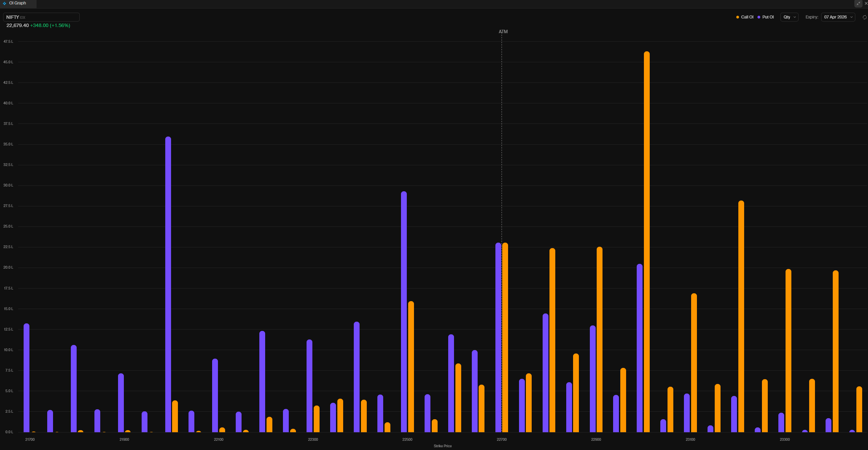This screenshot has height=450, width=868.
Task: Click the ATM marker label above the chart
Action: [503, 31]
